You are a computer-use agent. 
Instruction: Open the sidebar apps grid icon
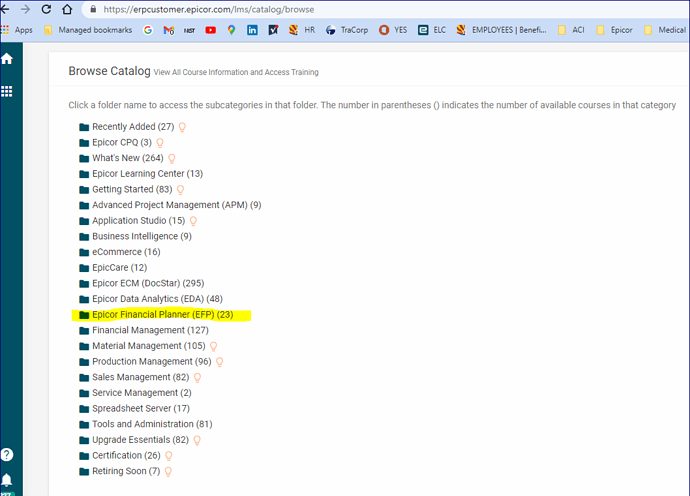[x=7, y=91]
